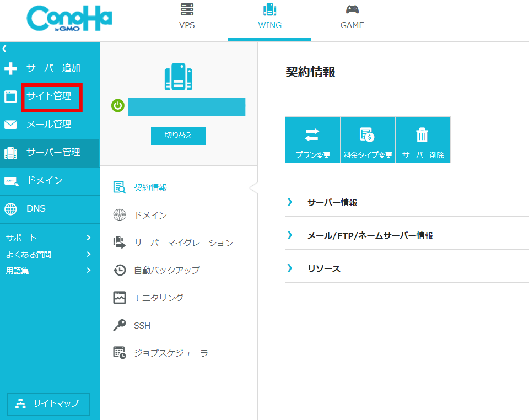Switch to the GAME tab
529x420 pixels.
(x=352, y=18)
